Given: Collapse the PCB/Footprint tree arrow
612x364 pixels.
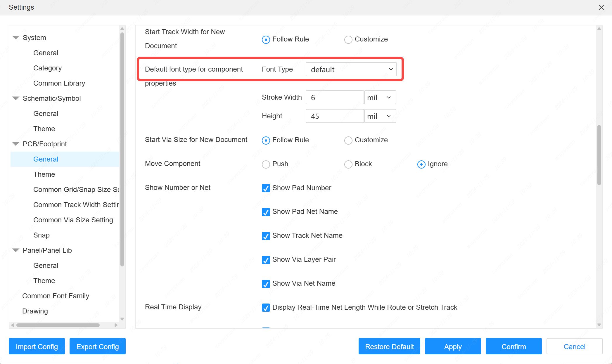Looking at the screenshot, I should point(16,144).
